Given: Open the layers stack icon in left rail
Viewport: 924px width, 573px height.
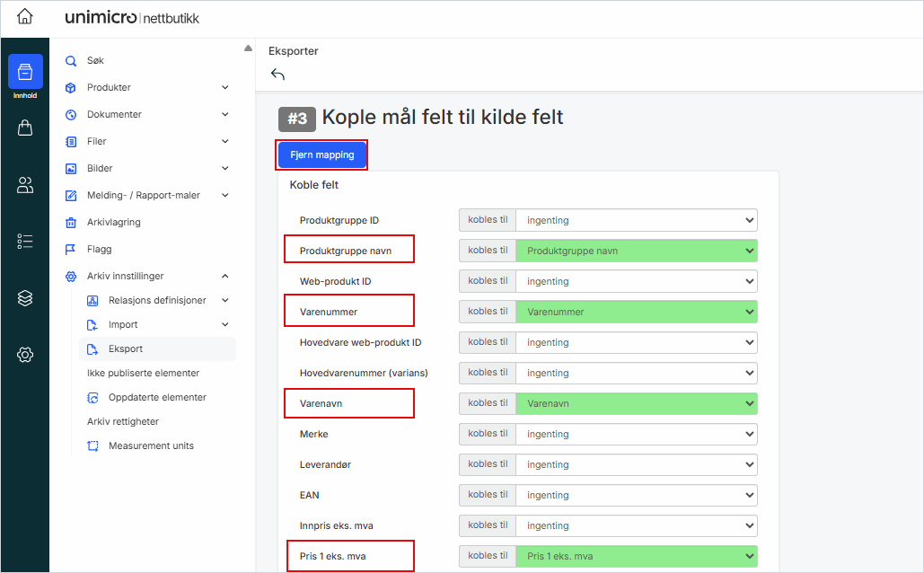Looking at the screenshot, I should 25,298.
